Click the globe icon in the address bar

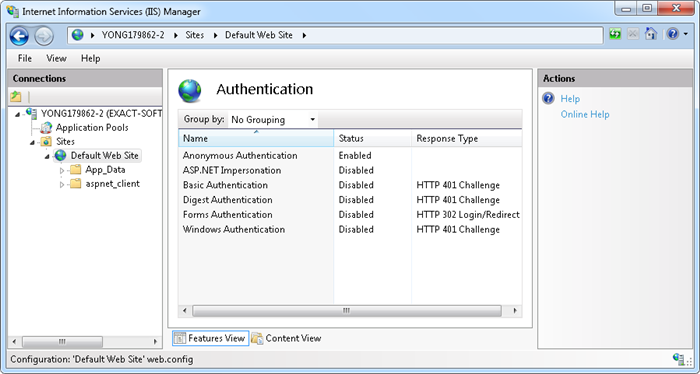(x=78, y=35)
